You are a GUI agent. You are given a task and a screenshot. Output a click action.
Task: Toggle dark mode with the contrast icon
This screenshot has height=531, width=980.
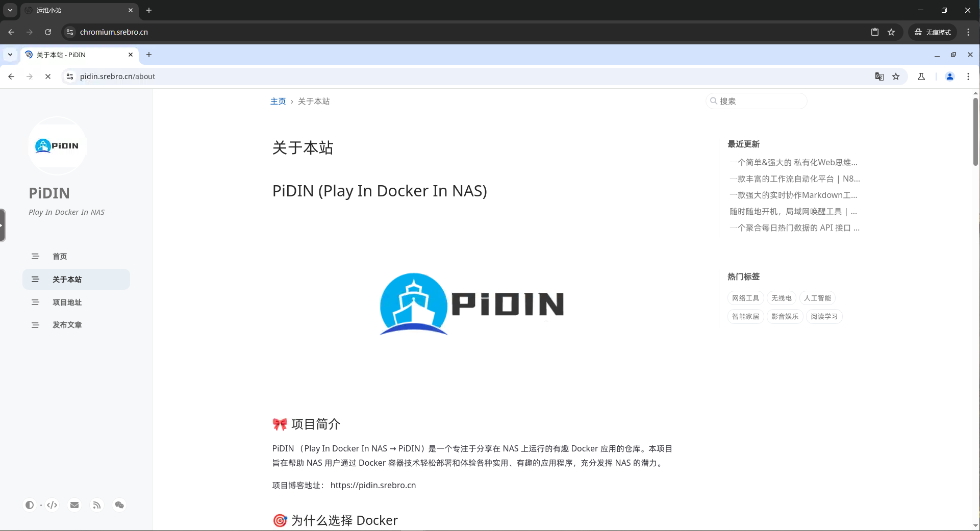click(30, 505)
